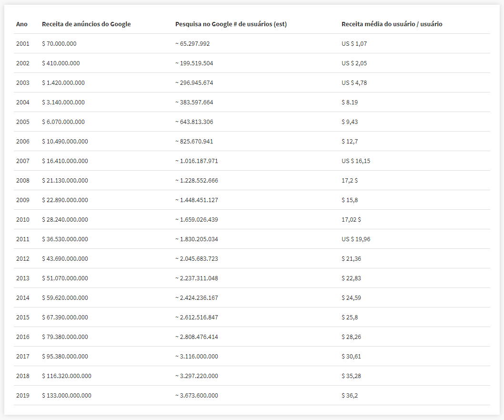Select the '17,02 $' cell
This screenshot has width=504, height=420.
pyautogui.click(x=351, y=220)
